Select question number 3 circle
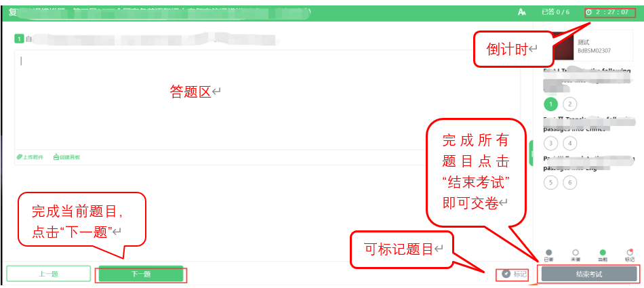Viewport: 644px width, 288px height. coord(550,144)
